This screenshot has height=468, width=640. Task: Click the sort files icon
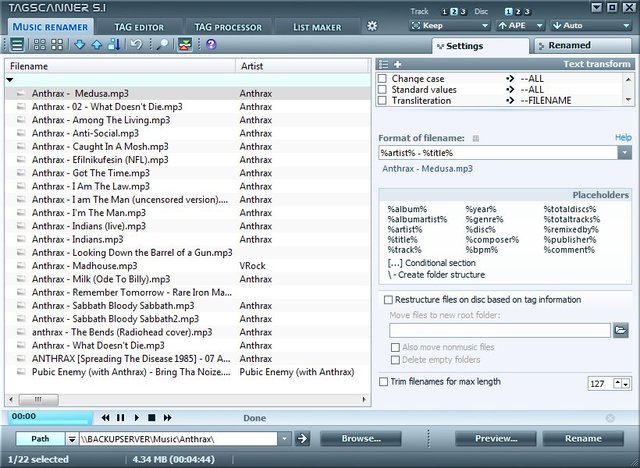pyautogui.click(x=114, y=44)
